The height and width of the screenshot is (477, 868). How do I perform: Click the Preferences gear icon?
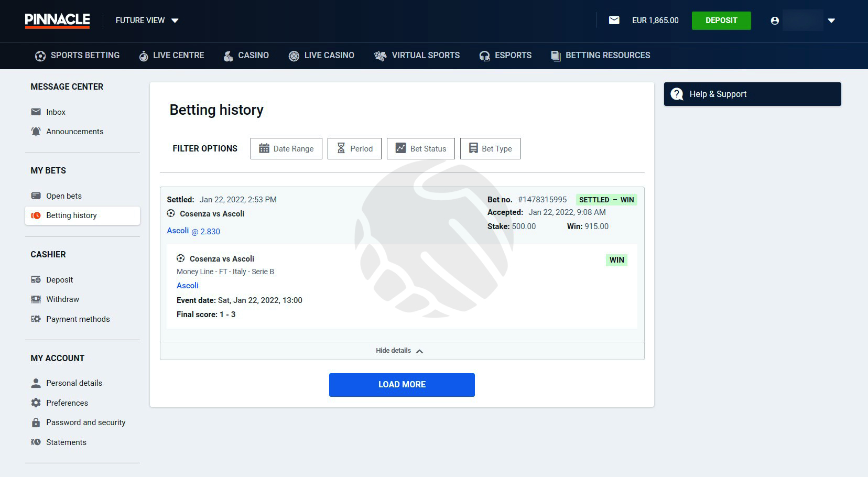coord(36,403)
